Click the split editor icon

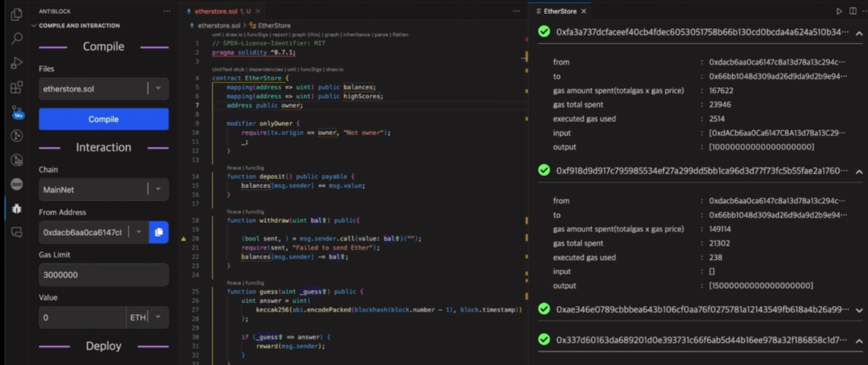coord(853,11)
